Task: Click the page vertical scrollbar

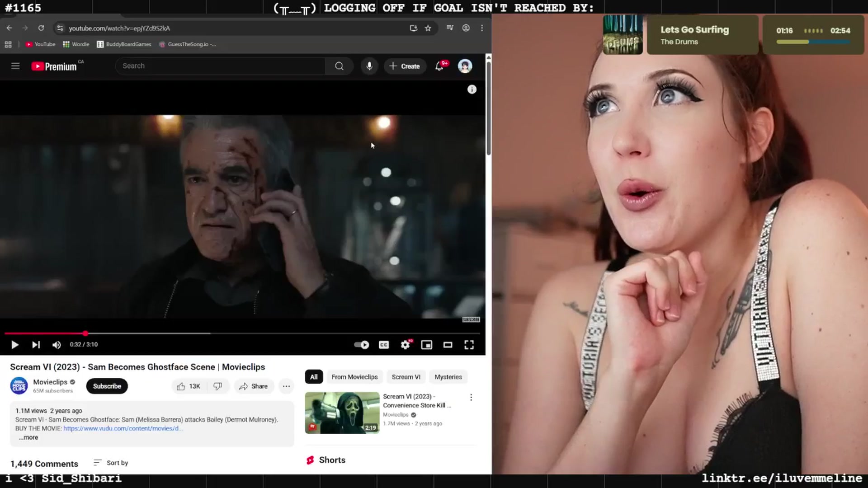Action: click(x=489, y=108)
